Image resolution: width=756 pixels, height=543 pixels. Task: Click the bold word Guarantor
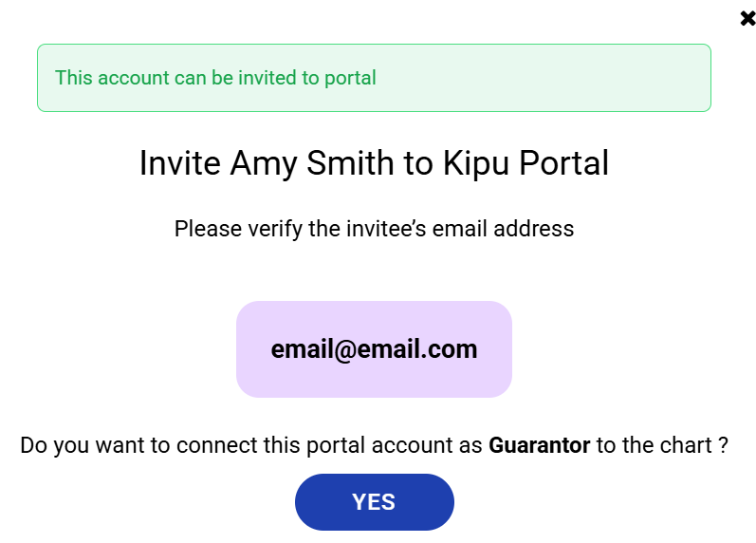point(539,444)
